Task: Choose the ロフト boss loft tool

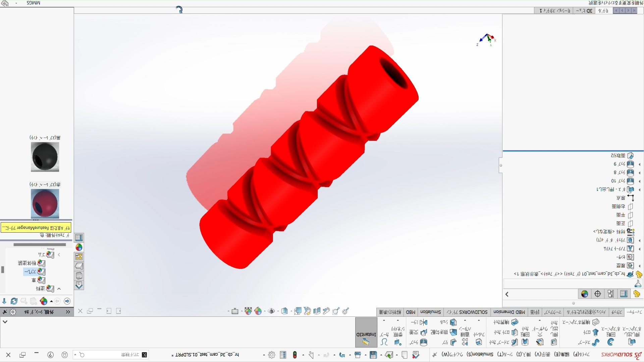Action: pyautogui.click(x=591, y=332)
